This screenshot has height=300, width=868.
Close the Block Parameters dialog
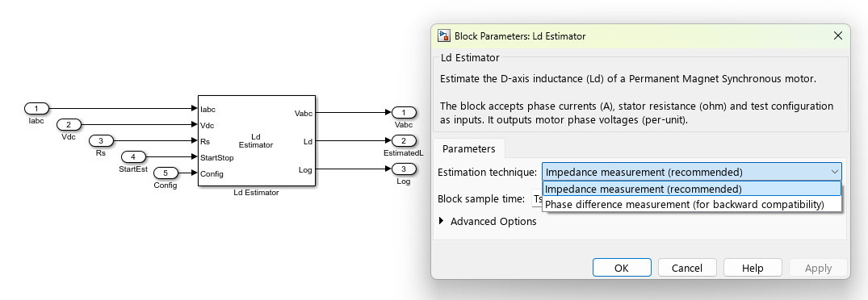[837, 36]
